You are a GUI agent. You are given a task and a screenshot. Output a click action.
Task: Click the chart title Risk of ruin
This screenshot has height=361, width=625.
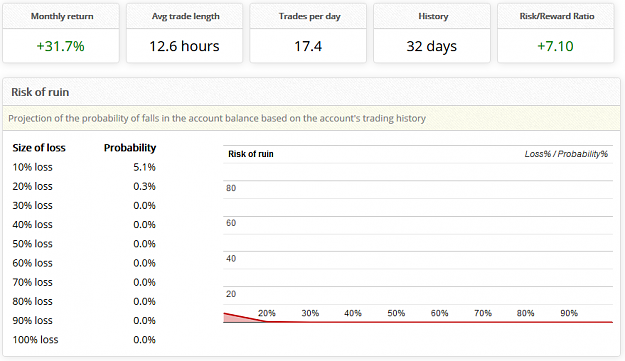pyautogui.click(x=251, y=154)
